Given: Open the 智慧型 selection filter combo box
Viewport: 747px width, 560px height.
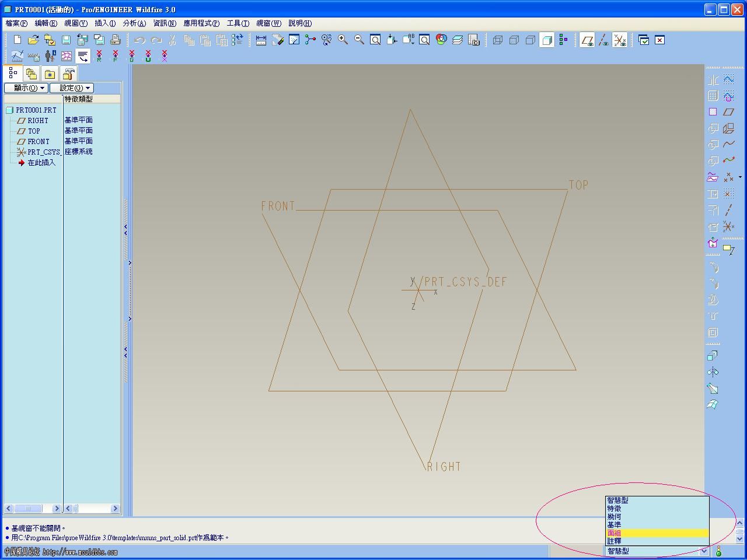Looking at the screenshot, I should [x=657, y=551].
